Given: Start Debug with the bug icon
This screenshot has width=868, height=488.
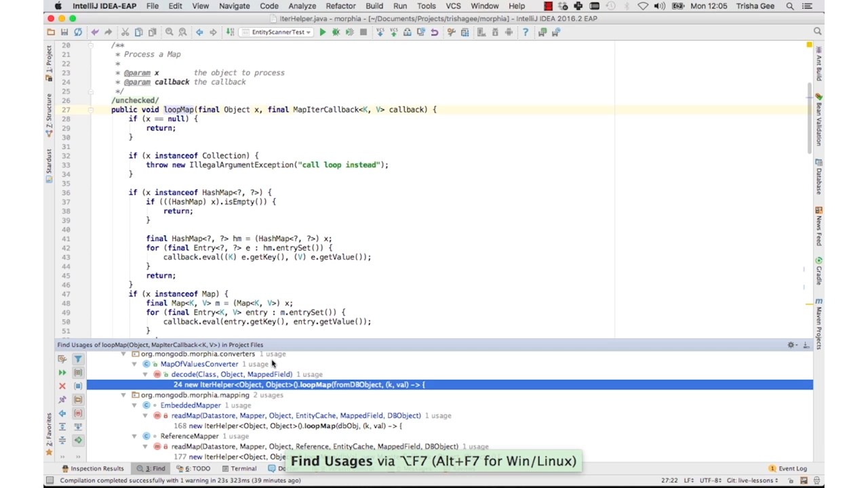Looking at the screenshot, I should point(336,32).
